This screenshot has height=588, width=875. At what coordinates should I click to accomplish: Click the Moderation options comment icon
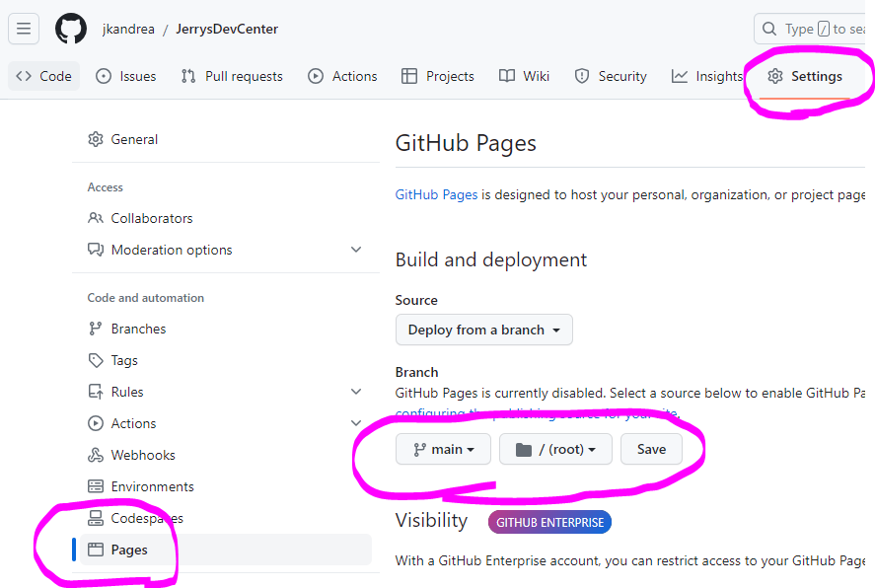[x=96, y=250]
